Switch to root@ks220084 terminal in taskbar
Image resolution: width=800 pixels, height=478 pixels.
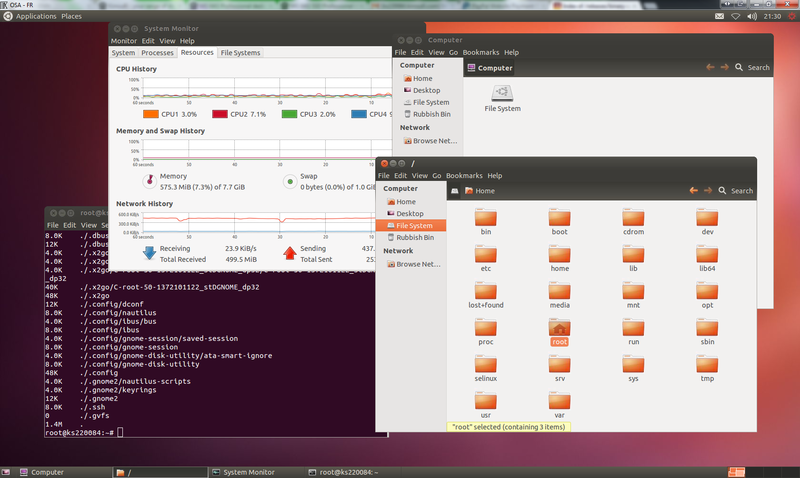click(x=354, y=472)
